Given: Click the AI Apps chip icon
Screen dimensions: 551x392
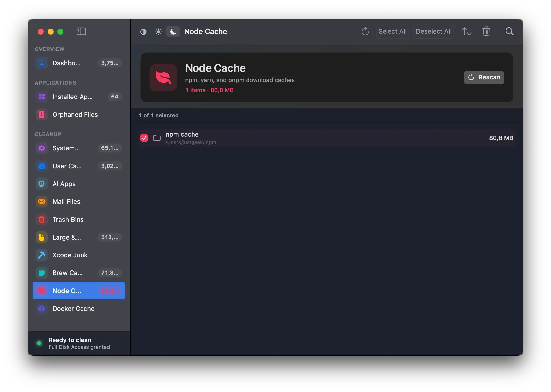Looking at the screenshot, I should coord(42,184).
